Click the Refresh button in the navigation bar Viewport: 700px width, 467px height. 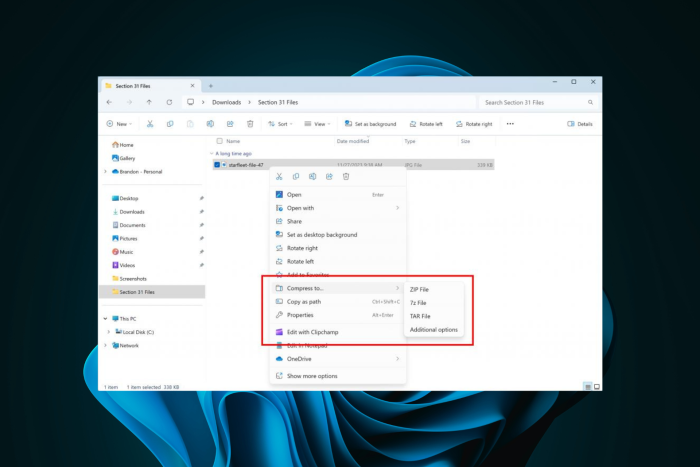pos(170,102)
